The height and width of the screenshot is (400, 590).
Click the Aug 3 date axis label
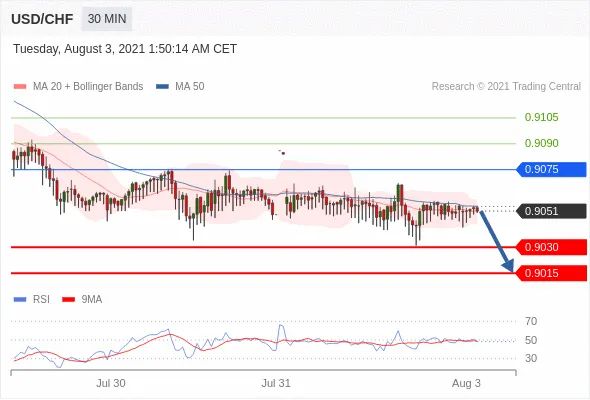point(466,383)
